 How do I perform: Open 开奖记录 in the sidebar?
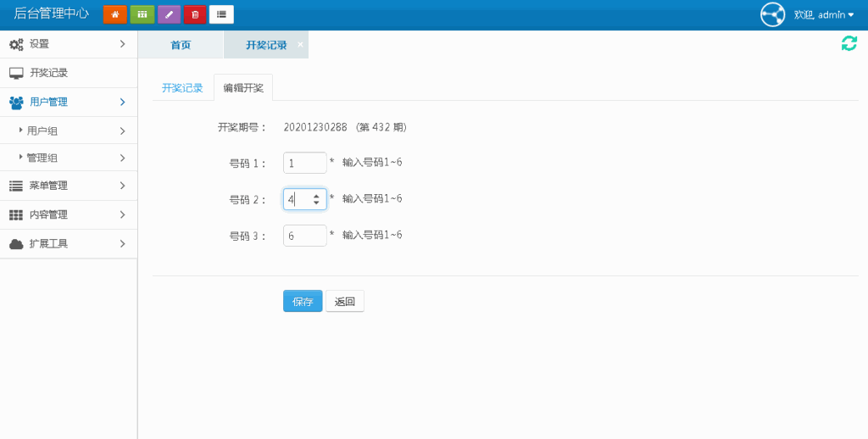click(69, 73)
